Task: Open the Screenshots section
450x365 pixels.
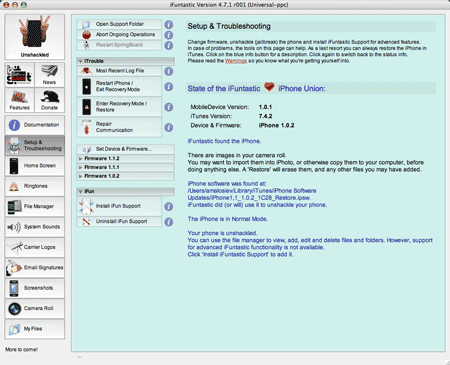Action: [x=35, y=288]
